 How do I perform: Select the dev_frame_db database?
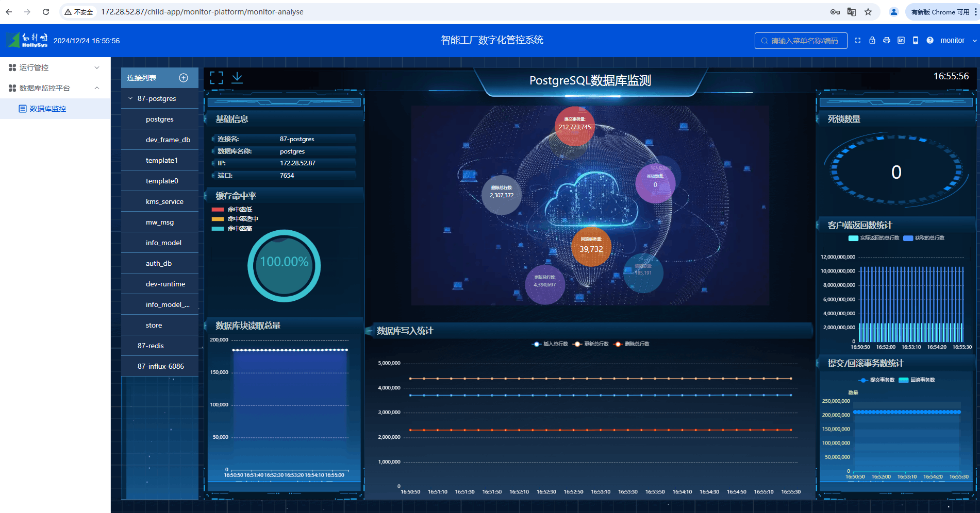[168, 140]
